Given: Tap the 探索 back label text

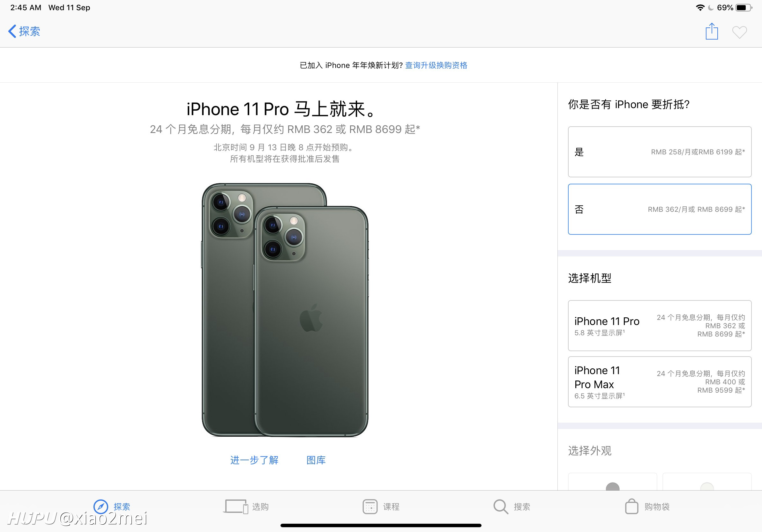Looking at the screenshot, I should (30, 32).
